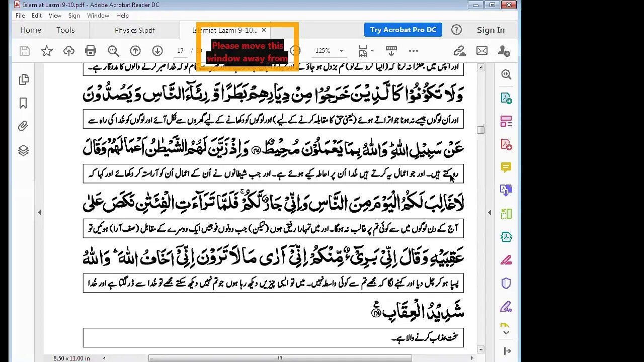Click the Try Acrobat Pro DC button
Image resolution: width=644 pixels, height=362 pixels.
coord(403,30)
